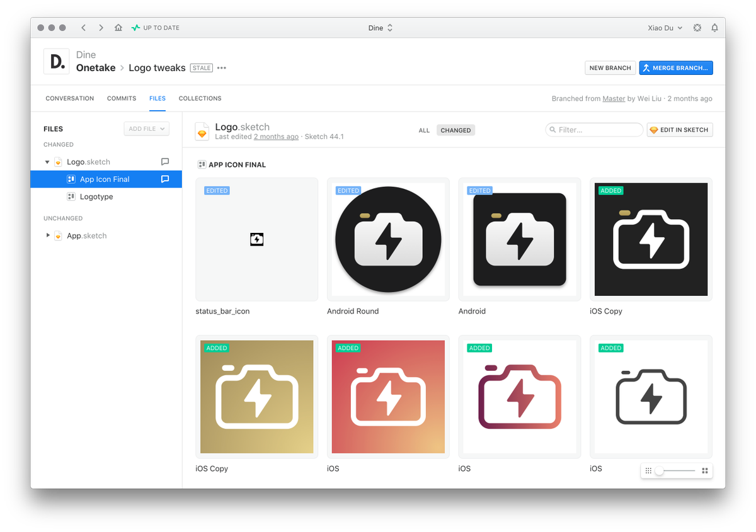
Task: Select App Icon Final page
Action: pos(106,179)
